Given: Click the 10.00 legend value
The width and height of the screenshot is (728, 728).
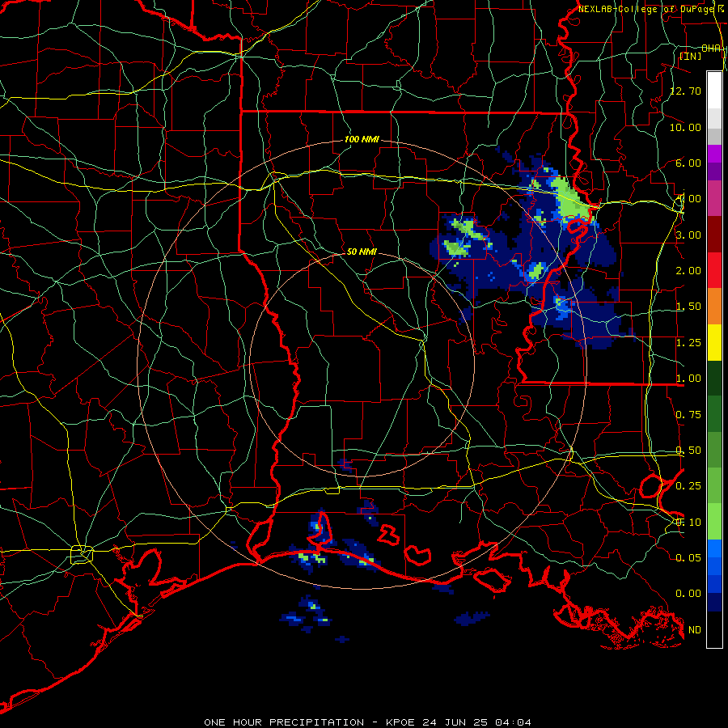Looking at the screenshot, I should [686, 127].
